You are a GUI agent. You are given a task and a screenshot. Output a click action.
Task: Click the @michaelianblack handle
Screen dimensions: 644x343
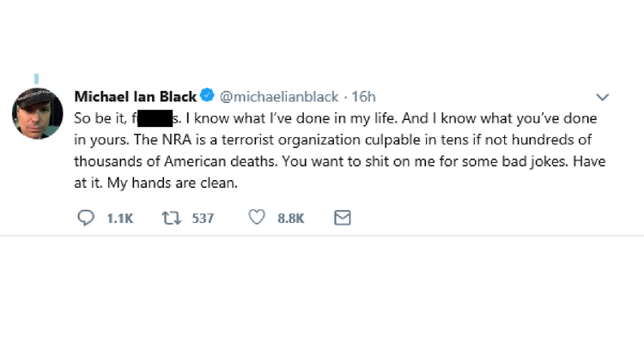coord(278,96)
